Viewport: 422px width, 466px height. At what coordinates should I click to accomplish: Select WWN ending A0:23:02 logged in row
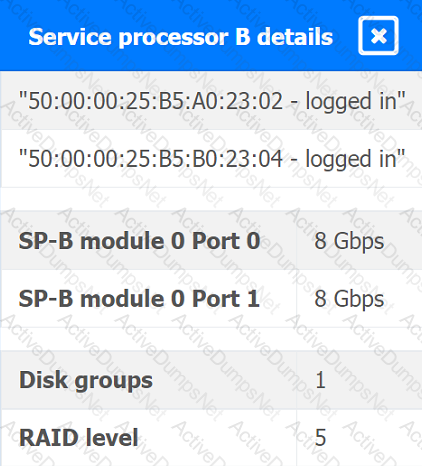tap(211, 101)
